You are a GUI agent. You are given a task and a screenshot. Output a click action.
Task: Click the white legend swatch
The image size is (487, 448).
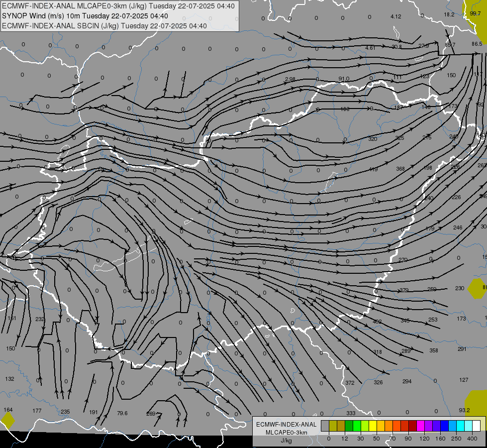[x=476, y=426]
